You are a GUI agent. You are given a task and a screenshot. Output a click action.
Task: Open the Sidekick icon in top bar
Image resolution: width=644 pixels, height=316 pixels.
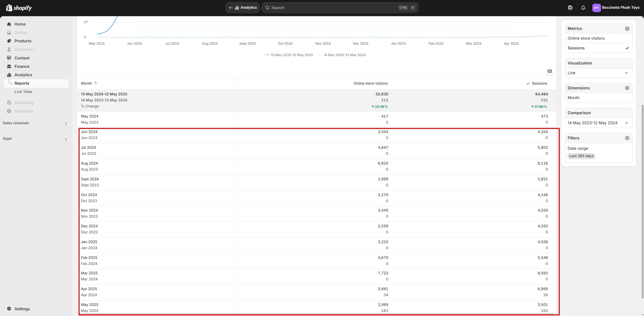pyautogui.click(x=570, y=8)
